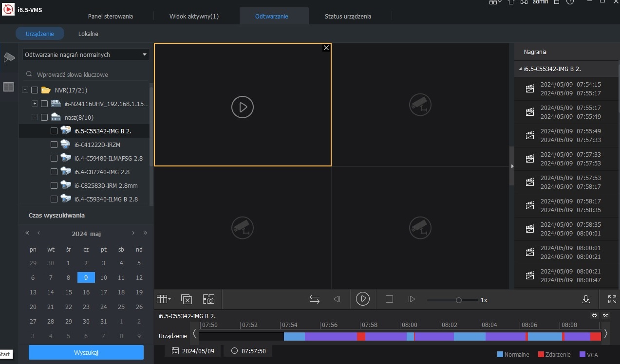Enable checkbox for i6.4-C87240-IMG 2.8
Screen dimensions: 620x364
tap(54, 172)
